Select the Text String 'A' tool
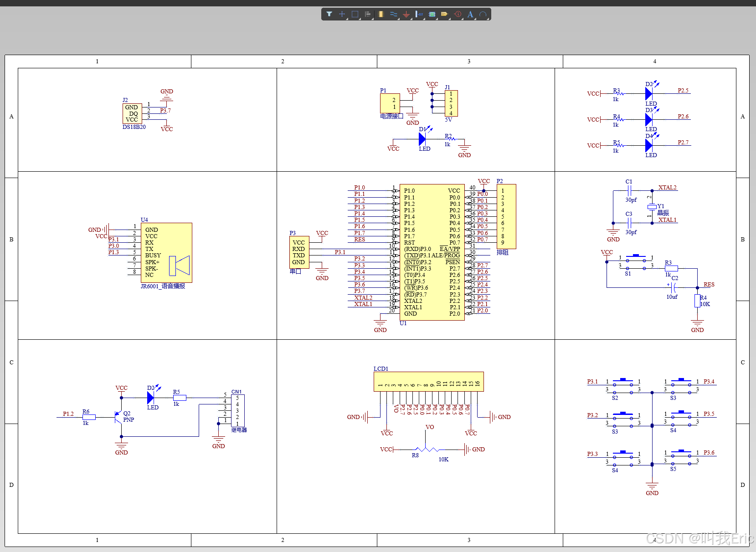This screenshot has height=552, width=756. (470, 14)
